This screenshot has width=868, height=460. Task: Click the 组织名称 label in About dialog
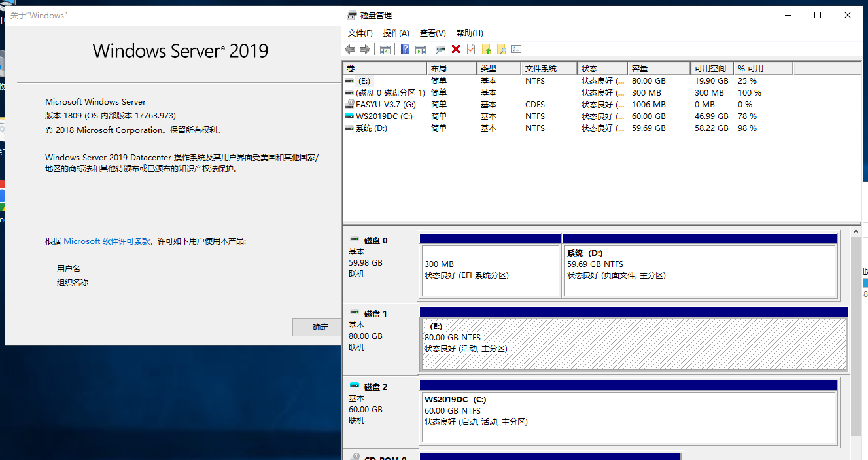(x=73, y=283)
